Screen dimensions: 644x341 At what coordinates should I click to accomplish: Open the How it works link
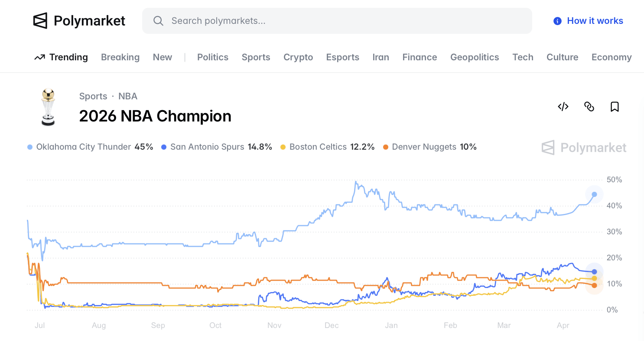coord(595,20)
